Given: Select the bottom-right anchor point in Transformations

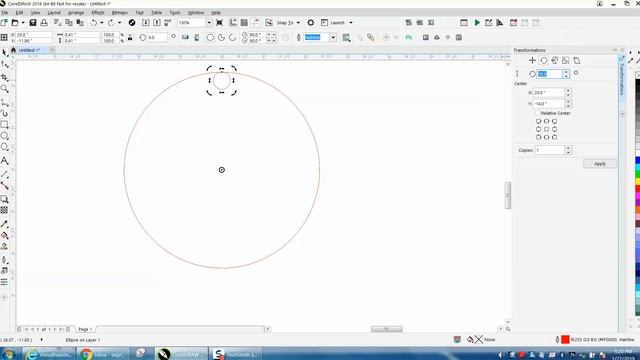Looking at the screenshot, I should point(554,137).
